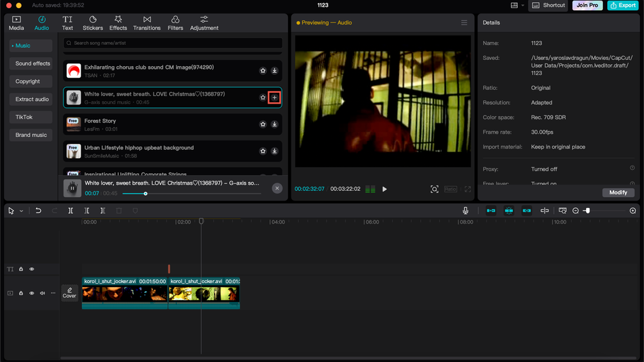Open the Stickers tab
Viewport: 644px width, 362px height.
click(93, 23)
